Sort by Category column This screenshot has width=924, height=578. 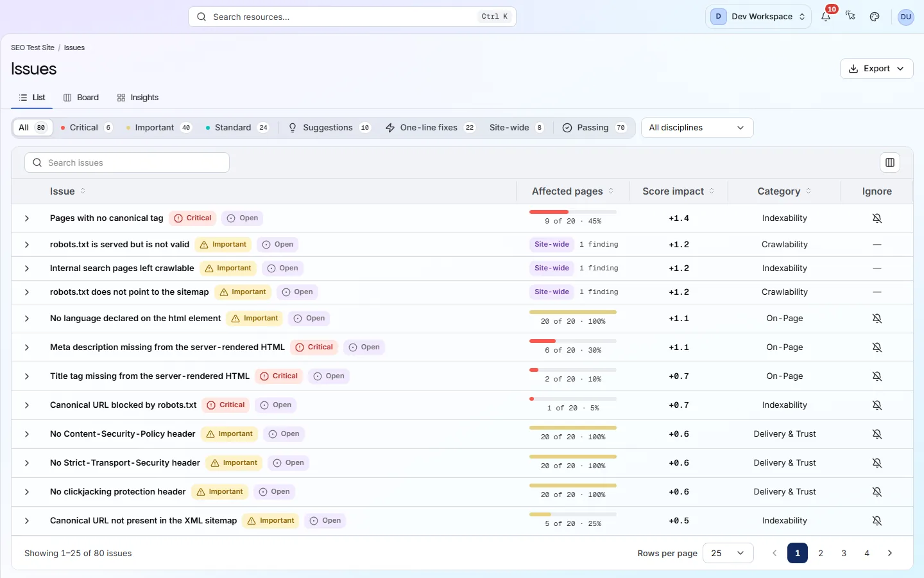[785, 191]
